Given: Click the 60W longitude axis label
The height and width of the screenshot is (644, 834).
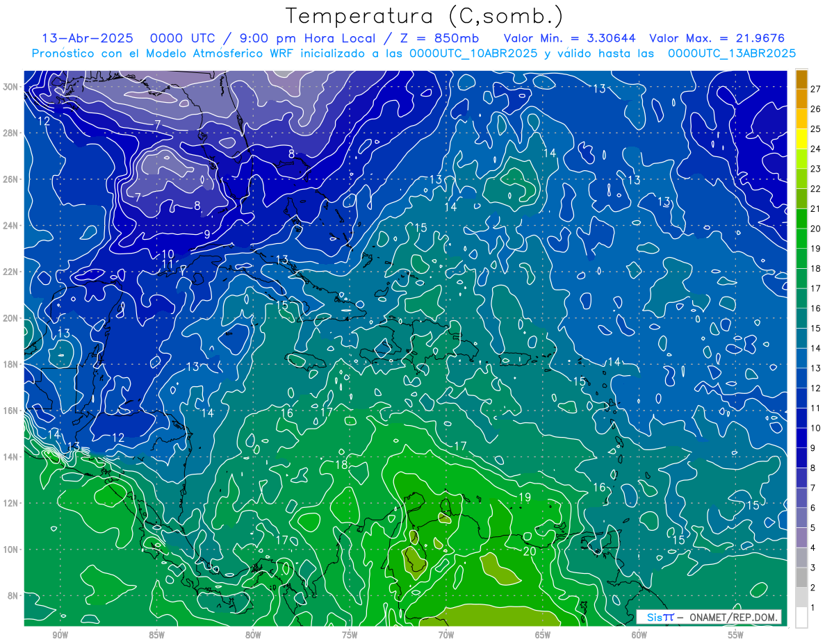Looking at the screenshot, I should (639, 636).
